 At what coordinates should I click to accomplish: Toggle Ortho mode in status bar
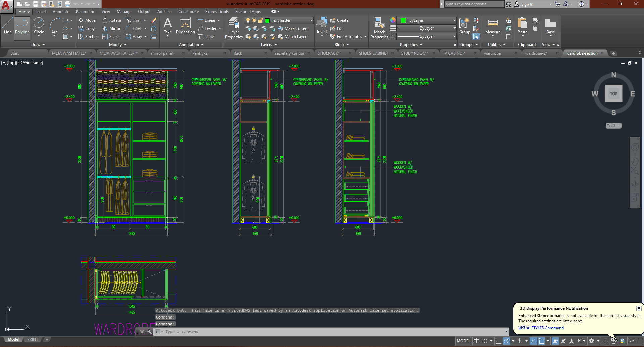498,341
